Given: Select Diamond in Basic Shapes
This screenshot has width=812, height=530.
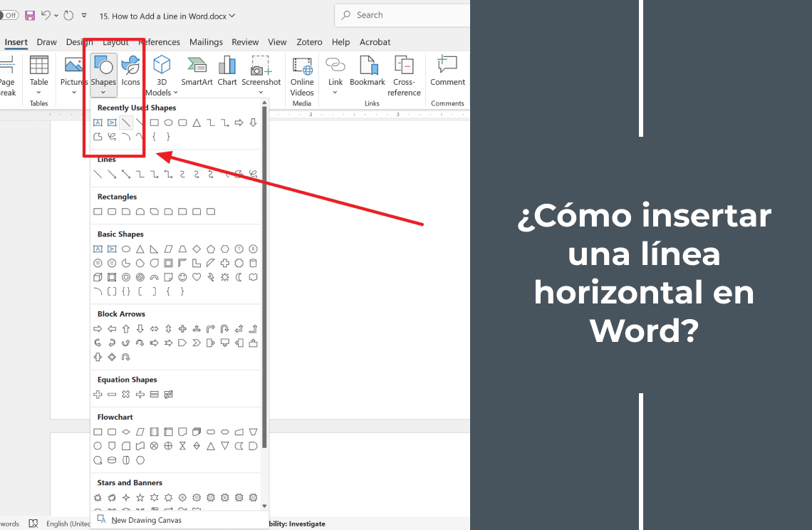Looking at the screenshot, I should click(197, 249).
